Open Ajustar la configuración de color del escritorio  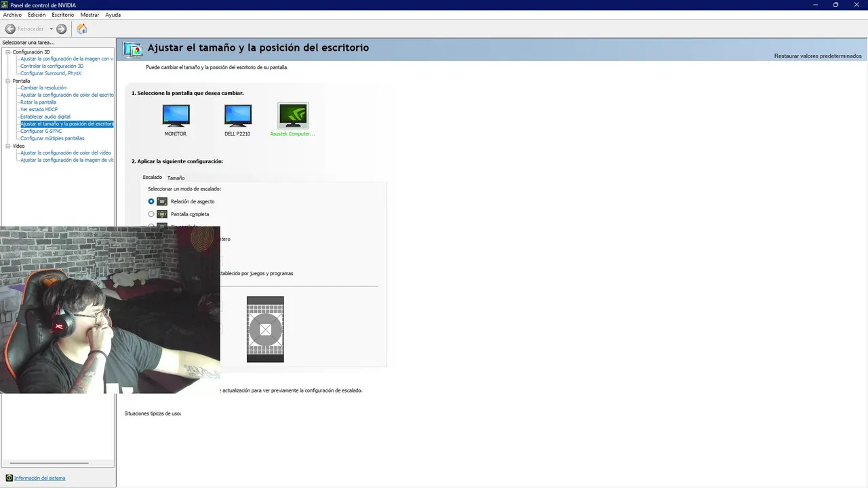point(66,95)
